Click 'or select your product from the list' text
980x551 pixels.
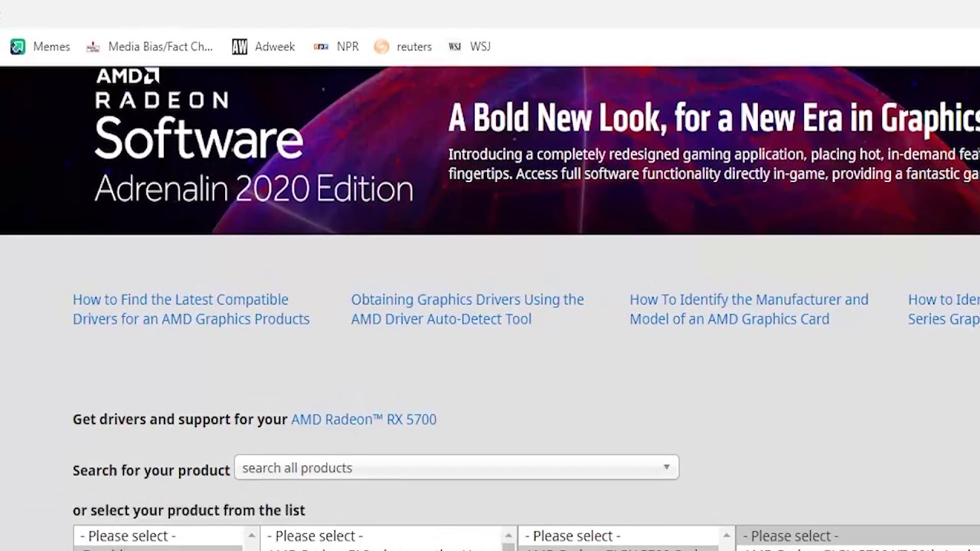point(189,510)
